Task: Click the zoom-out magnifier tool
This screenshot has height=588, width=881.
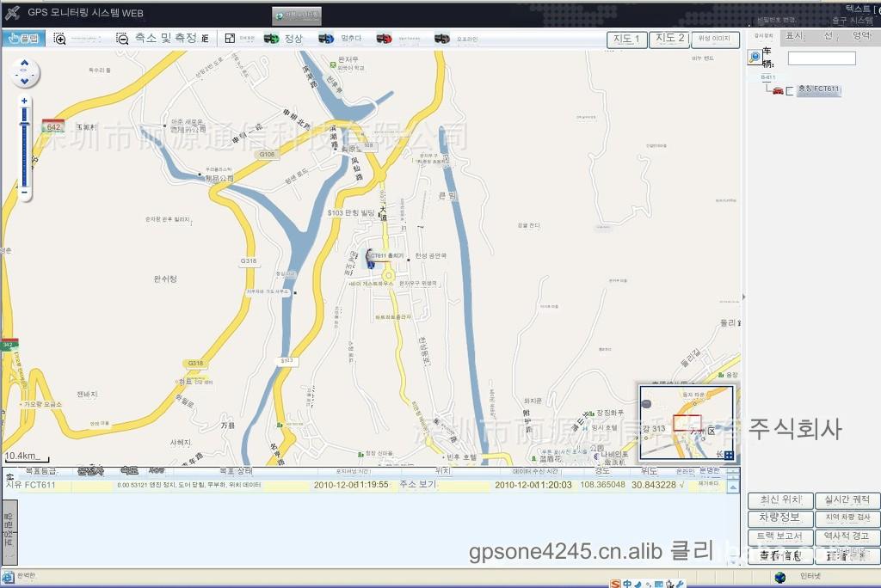Action: tap(122, 39)
